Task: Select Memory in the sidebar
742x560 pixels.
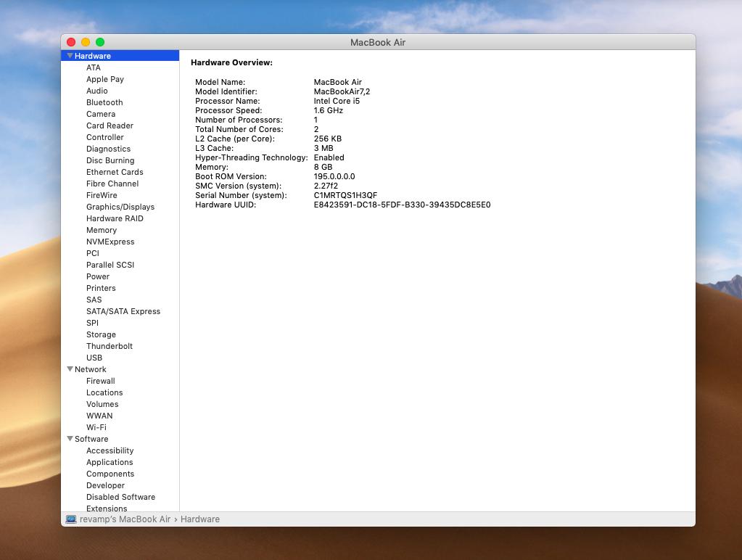Action: tap(102, 230)
